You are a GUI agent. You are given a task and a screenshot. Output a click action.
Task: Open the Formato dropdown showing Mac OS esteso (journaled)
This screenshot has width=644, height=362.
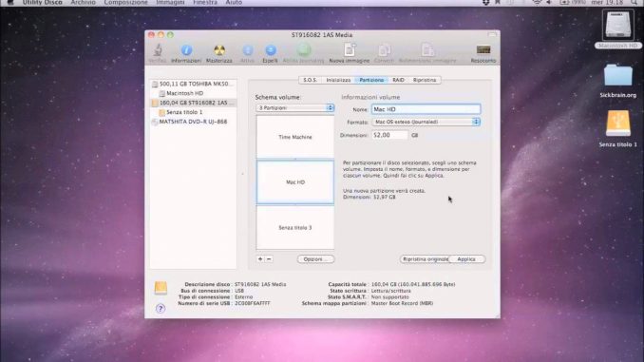[x=426, y=122]
